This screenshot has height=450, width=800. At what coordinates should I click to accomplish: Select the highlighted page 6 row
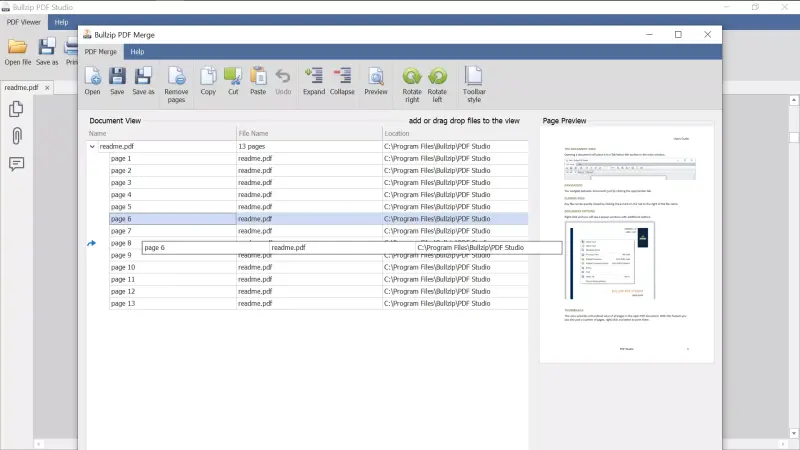tap(319, 219)
